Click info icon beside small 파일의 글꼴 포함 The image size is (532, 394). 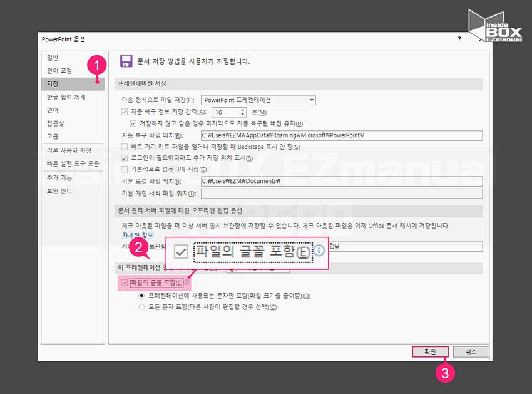187,282
